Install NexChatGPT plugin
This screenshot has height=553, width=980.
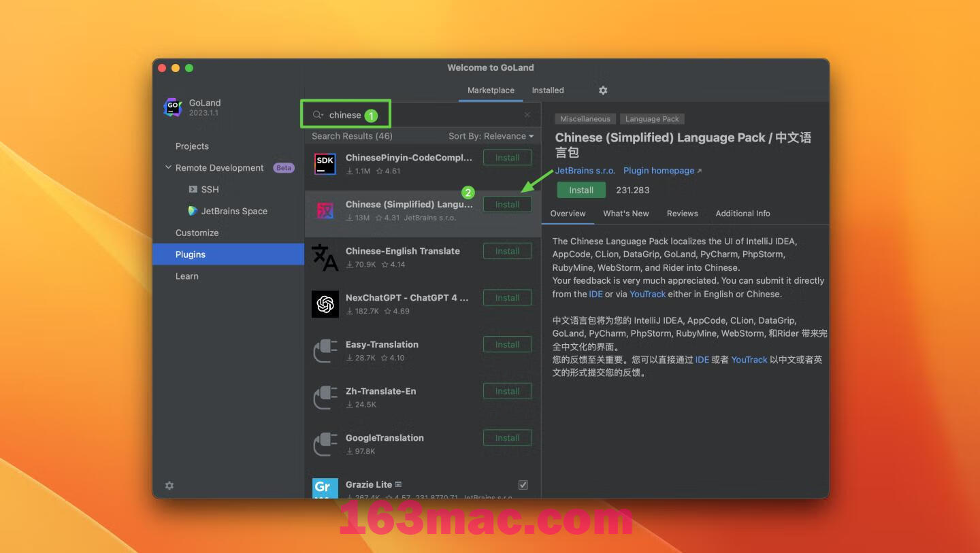tap(507, 298)
